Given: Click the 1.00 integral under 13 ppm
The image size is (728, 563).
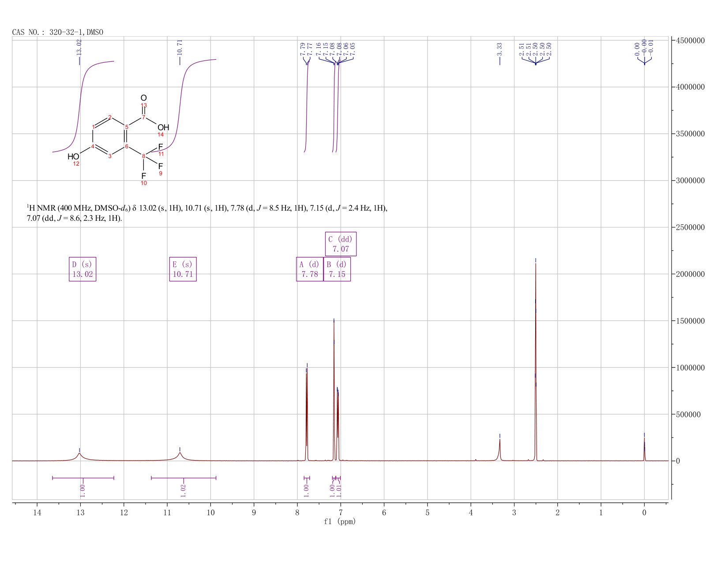Looking at the screenshot, I should 83,490.
